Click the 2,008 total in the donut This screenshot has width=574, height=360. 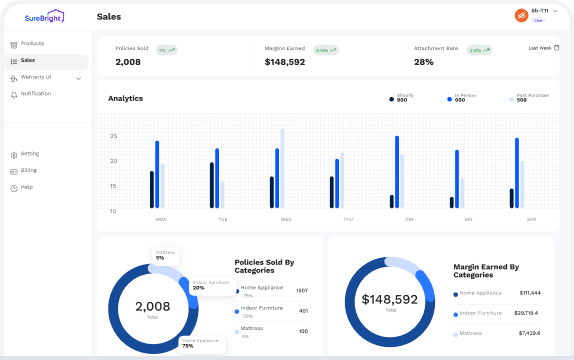tap(153, 307)
